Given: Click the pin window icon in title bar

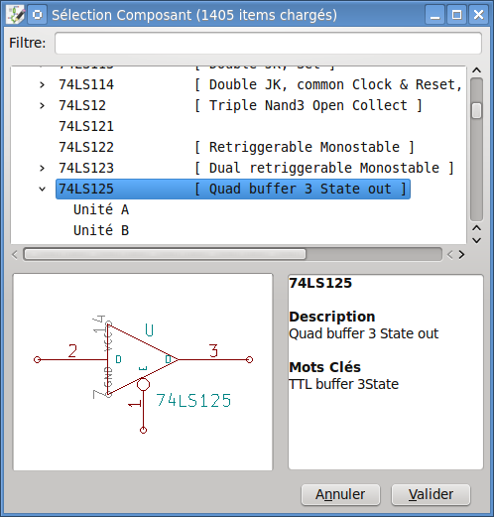Looking at the screenshot, I should pos(37,15).
